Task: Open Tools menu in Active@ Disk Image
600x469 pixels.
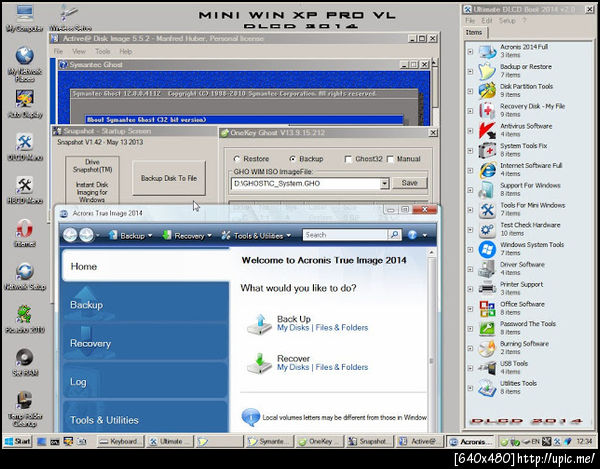Action: coord(102,51)
